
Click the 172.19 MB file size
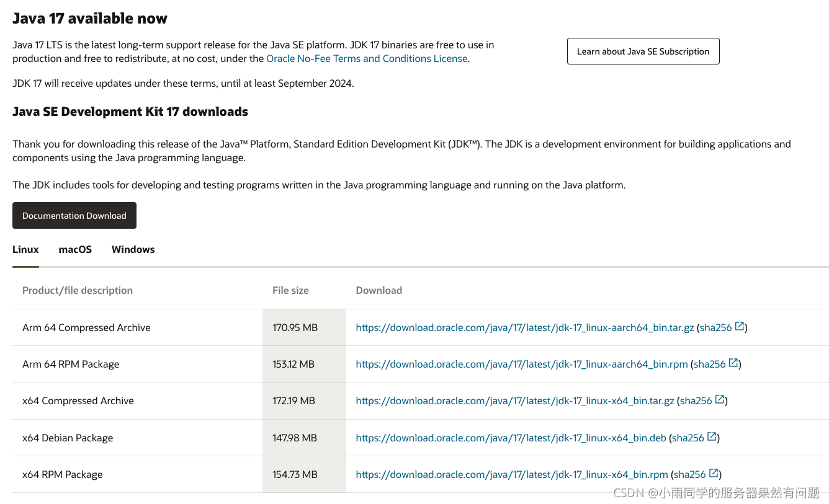point(294,400)
